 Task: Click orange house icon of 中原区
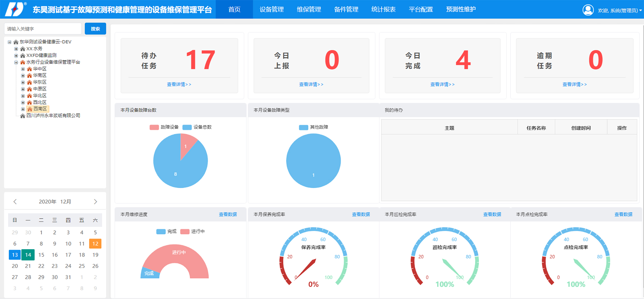pos(29,89)
